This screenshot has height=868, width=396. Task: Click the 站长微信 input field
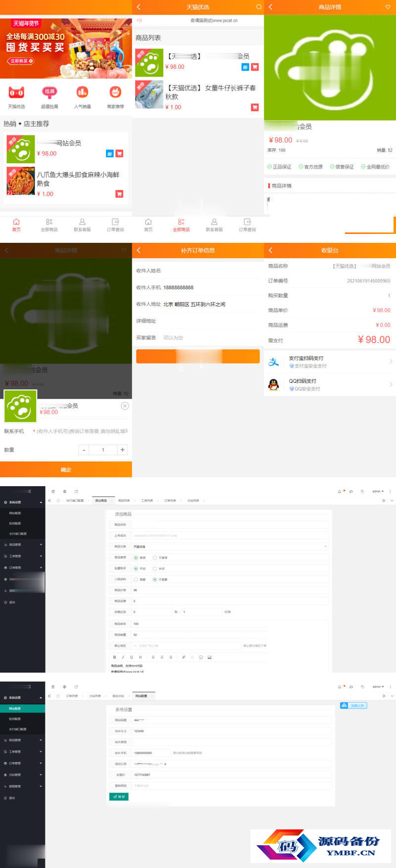(x=232, y=742)
